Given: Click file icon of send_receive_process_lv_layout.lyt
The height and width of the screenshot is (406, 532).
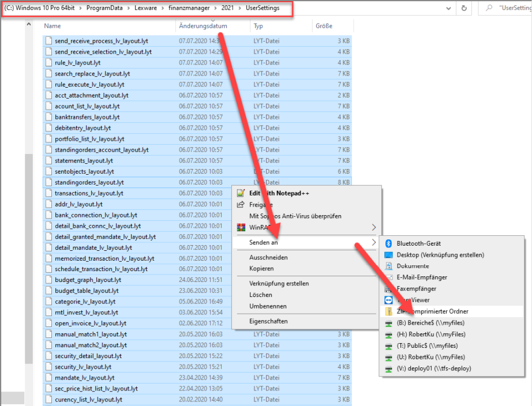Looking at the screenshot, I should pyautogui.click(x=49, y=41).
